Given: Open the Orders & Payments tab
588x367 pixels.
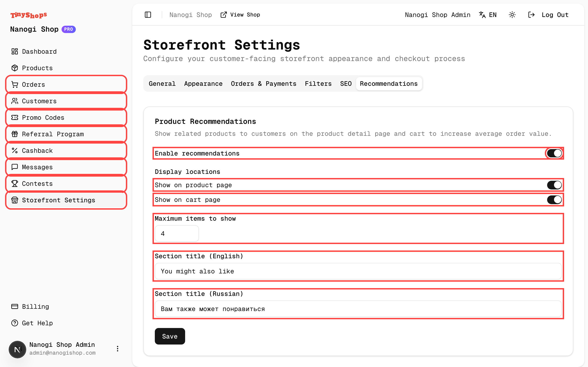Looking at the screenshot, I should [263, 83].
